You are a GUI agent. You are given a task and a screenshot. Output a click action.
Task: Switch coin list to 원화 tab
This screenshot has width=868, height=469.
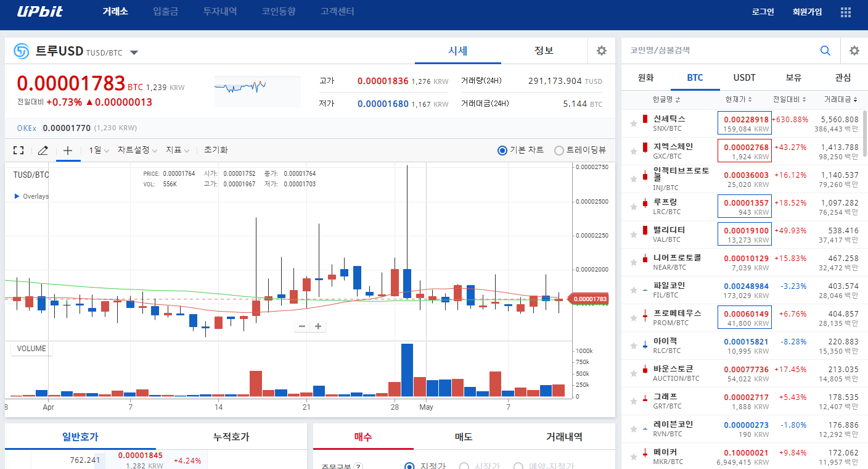coord(645,78)
